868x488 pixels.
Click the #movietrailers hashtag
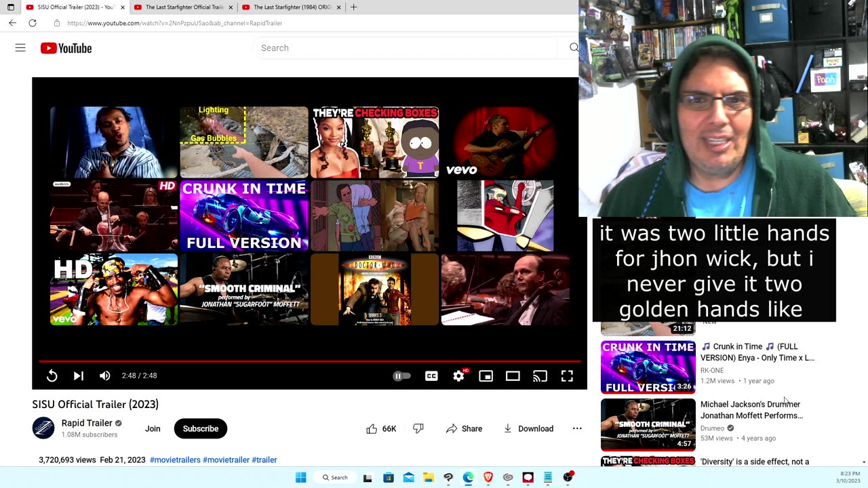tap(175, 460)
